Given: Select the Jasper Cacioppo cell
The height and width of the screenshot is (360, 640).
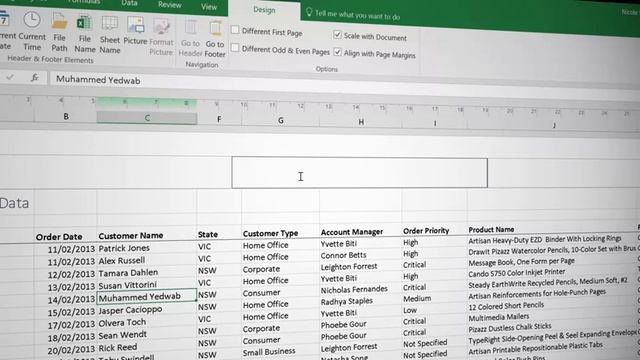Looking at the screenshot, I should click(130, 310).
